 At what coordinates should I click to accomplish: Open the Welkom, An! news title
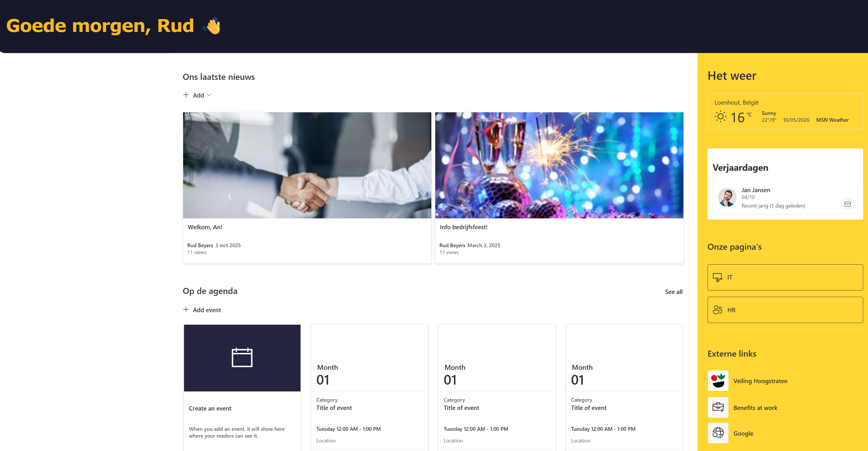pos(205,227)
